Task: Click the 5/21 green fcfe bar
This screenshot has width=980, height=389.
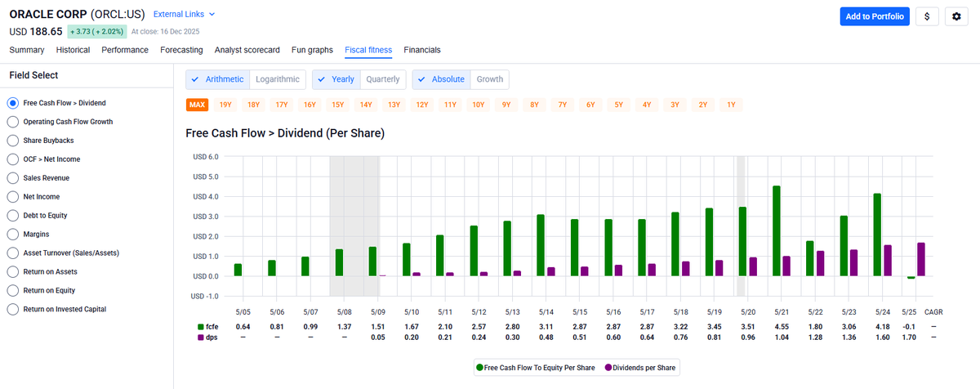Action: (x=776, y=231)
